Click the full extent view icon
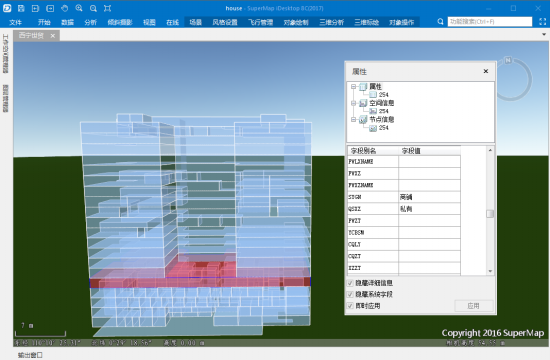This screenshot has height=360, width=550. (x=107, y=8)
